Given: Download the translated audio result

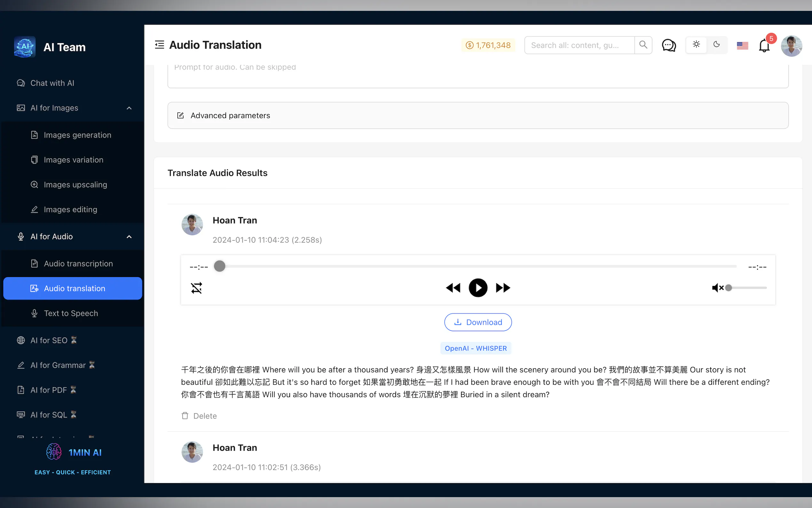Looking at the screenshot, I should tap(478, 322).
